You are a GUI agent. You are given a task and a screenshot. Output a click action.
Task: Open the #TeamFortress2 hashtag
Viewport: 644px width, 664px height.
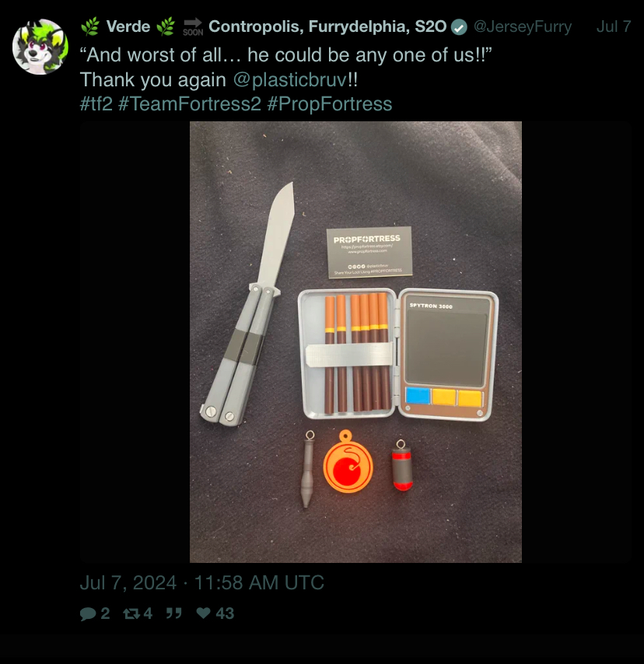click(x=190, y=104)
